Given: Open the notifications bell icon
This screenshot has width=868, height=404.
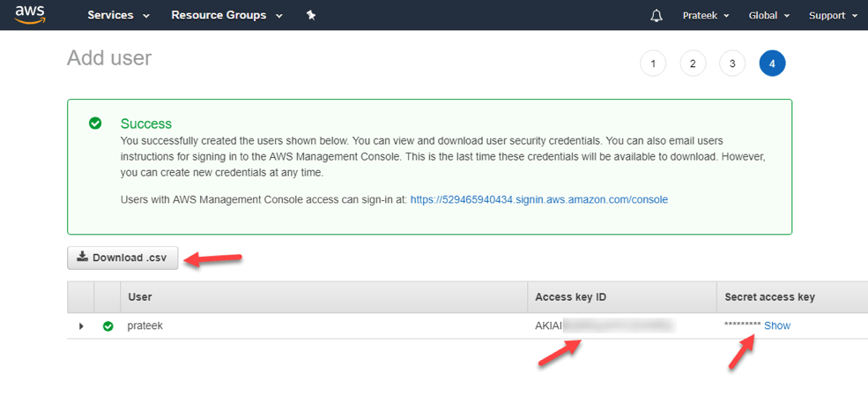Looking at the screenshot, I should click(657, 16).
